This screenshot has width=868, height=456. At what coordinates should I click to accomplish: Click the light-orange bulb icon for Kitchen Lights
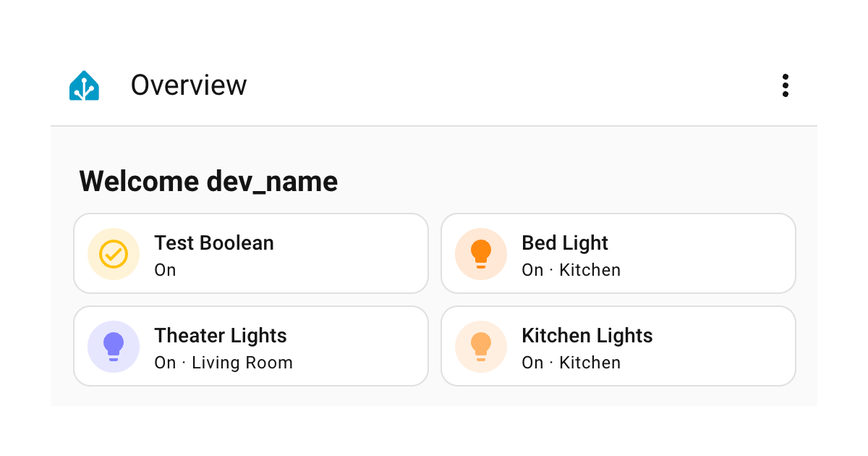[481, 347]
